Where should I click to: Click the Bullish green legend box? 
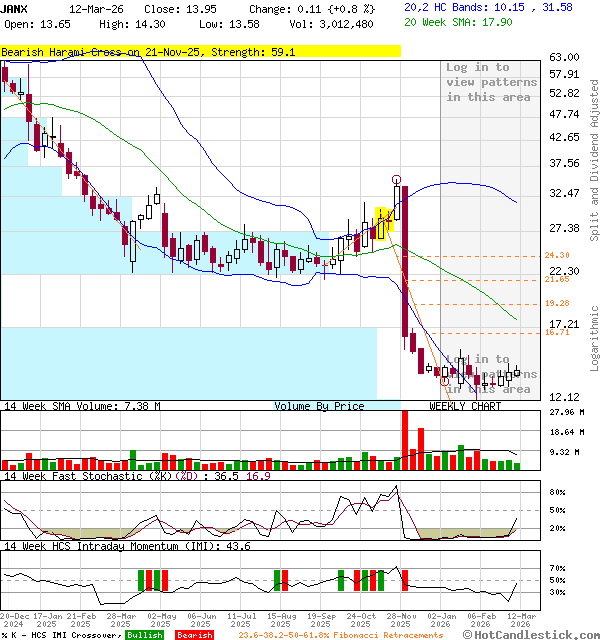point(145,634)
